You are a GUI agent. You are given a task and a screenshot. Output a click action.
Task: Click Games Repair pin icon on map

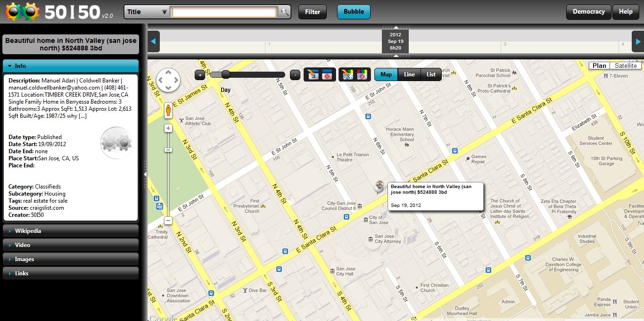tap(467, 159)
